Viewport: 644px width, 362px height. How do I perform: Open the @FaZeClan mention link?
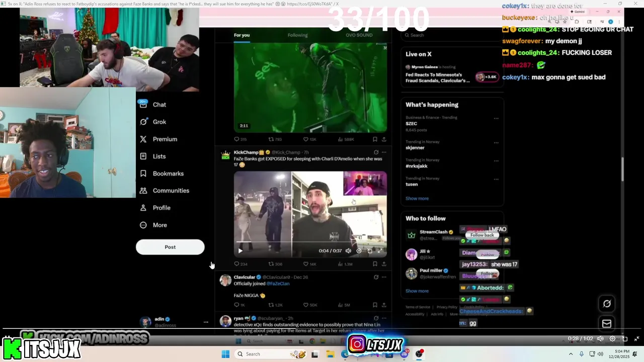278,284
